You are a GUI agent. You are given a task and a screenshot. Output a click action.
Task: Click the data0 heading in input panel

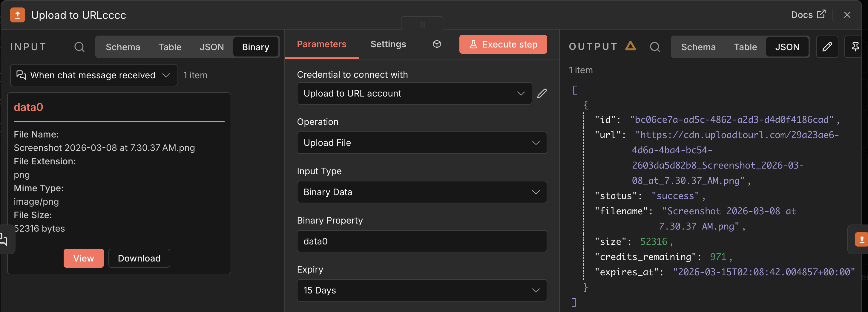[x=28, y=107]
